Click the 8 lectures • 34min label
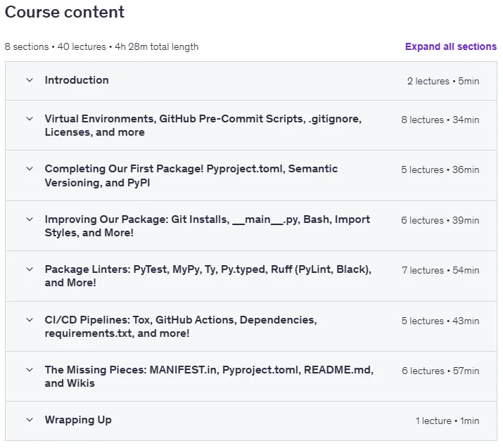503x448 pixels. 440,120
